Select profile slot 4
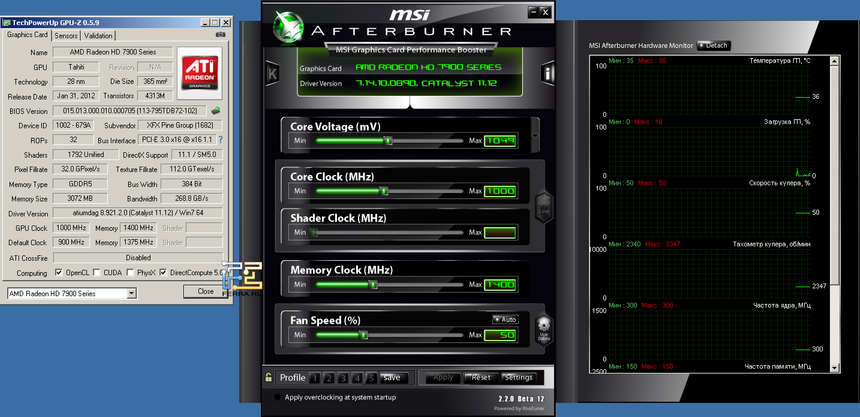860x417 pixels. (358, 378)
